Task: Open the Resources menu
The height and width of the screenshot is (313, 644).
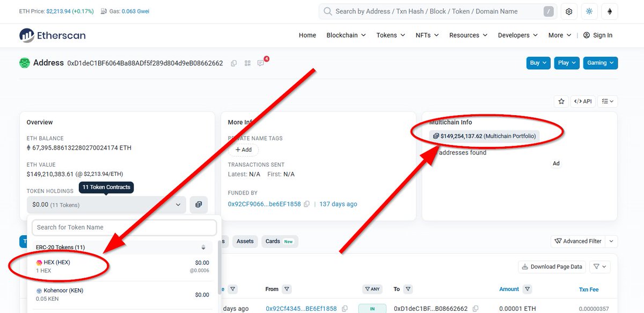Action: click(469, 35)
